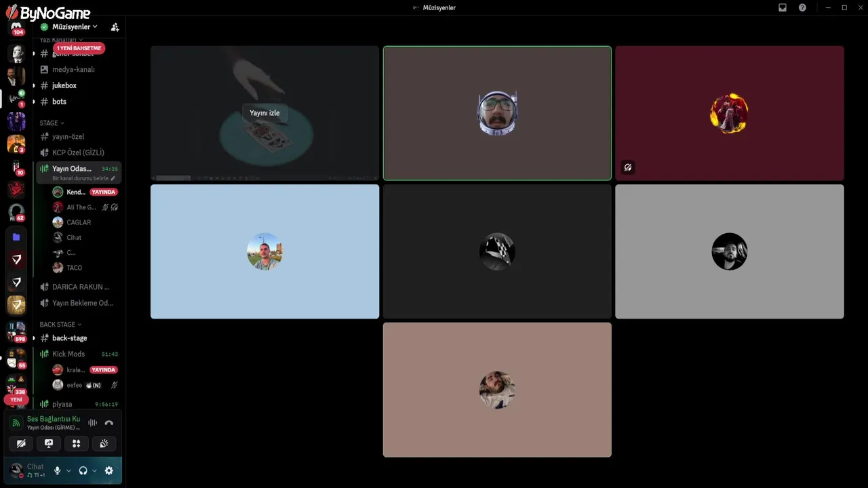
Task: Focus the astronaut helmet avatar tile
Action: (x=497, y=113)
